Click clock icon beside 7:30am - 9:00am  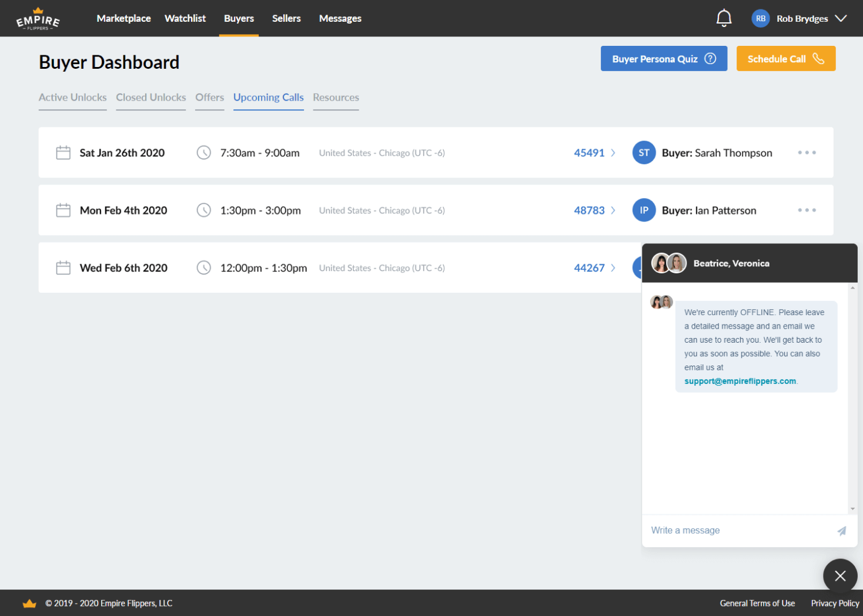pos(203,153)
